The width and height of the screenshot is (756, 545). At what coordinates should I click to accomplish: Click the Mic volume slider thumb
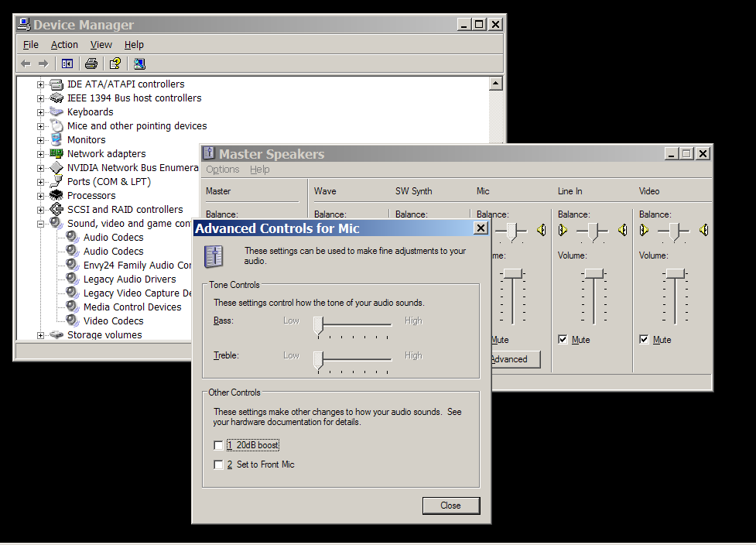(x=513, y=273)
